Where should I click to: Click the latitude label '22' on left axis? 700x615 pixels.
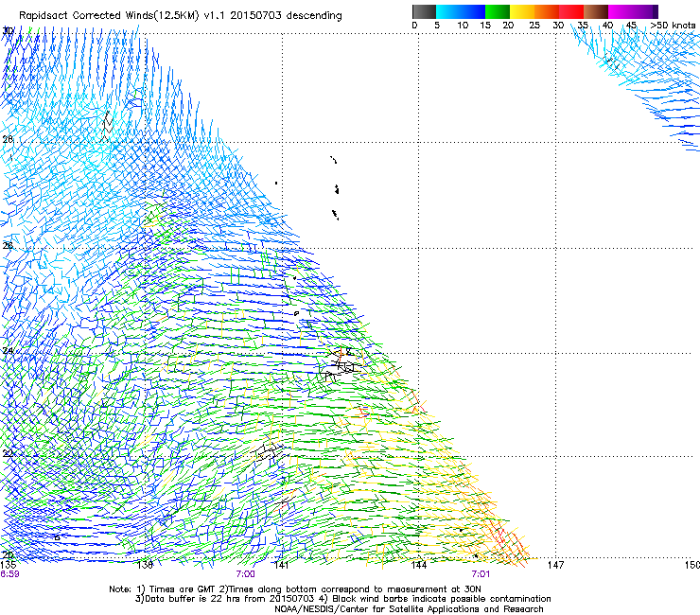[x=8, y=454]
